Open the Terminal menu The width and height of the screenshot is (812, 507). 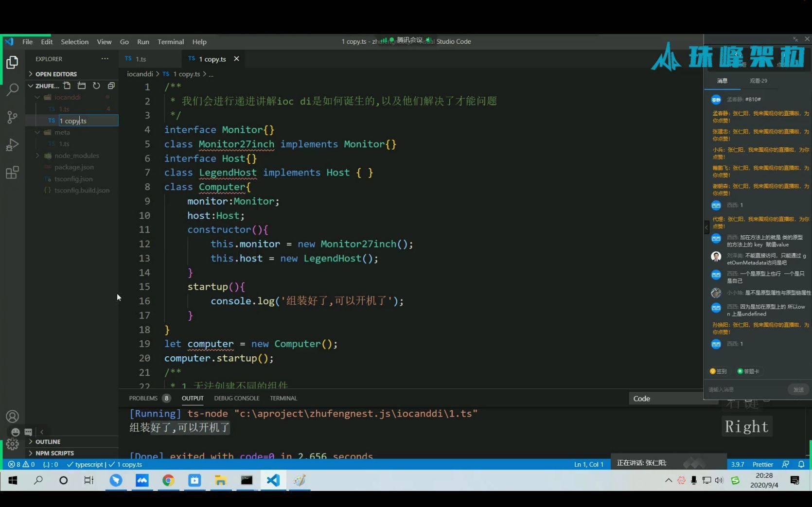(x=171, y=42)
